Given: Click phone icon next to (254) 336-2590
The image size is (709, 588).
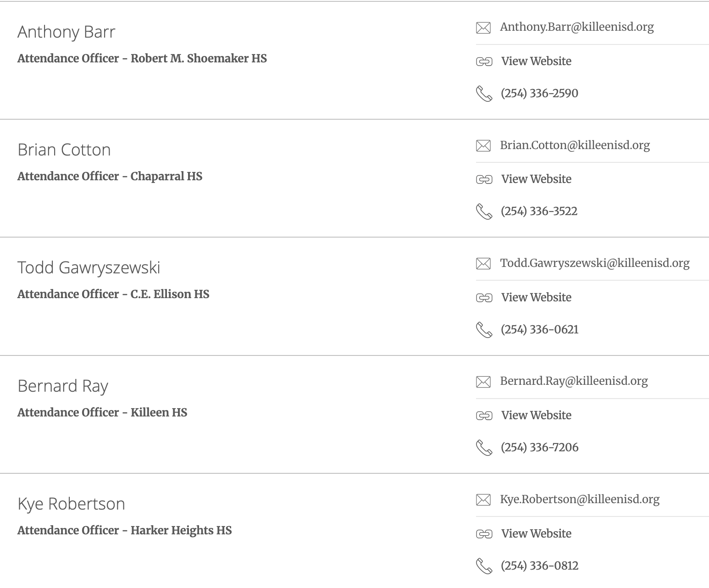Looking at the screenshot, I should click(x=484, y=94).
